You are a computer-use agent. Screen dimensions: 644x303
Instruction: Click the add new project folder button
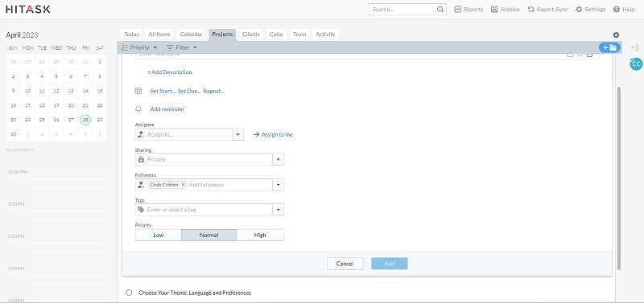click(609, 47)
